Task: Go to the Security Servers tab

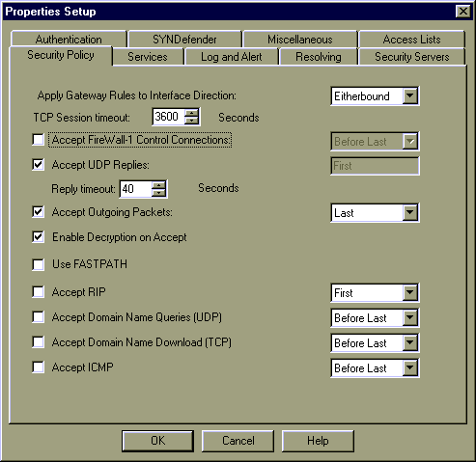Action: pyautogui.click(x=411, y=57)
